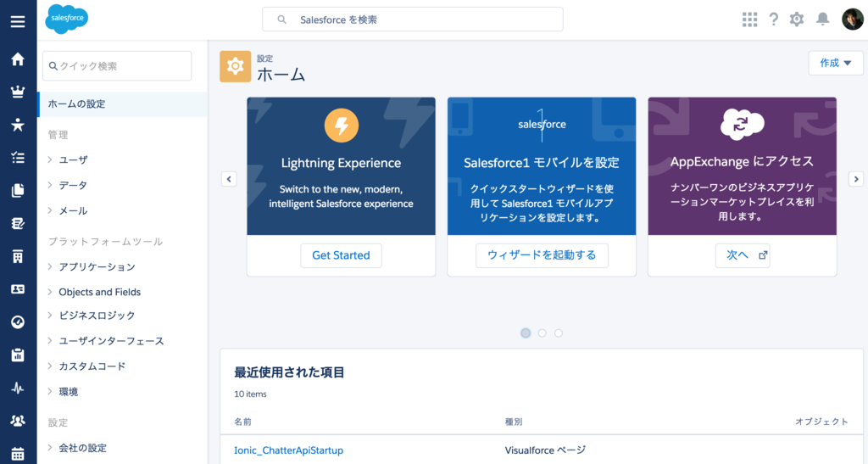Viewport: 868px width, 464px height.
Task: Click the 種別 column header
Action: (x=514, y=422)
